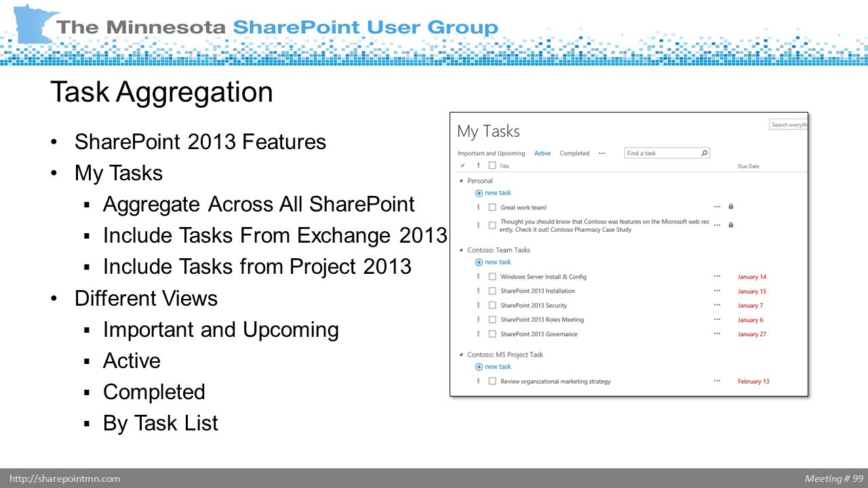Screen dimensions: 868x488
Task: Open ellipsis menu for Great work team!
Action: (717, 207)
